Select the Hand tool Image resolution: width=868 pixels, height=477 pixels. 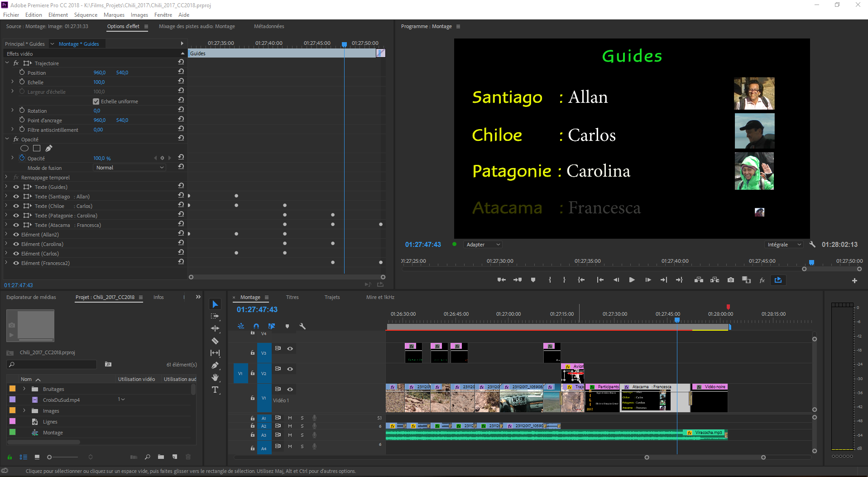pos(215,377)
